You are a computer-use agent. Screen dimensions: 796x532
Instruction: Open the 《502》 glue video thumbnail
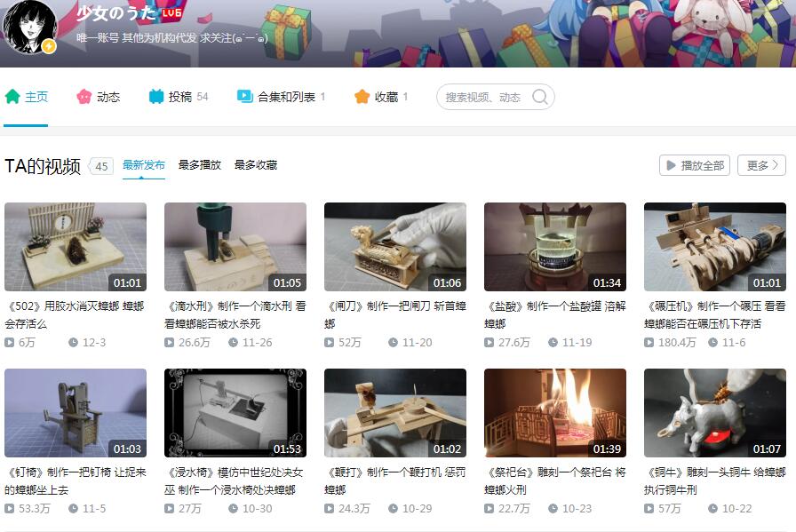76,247
